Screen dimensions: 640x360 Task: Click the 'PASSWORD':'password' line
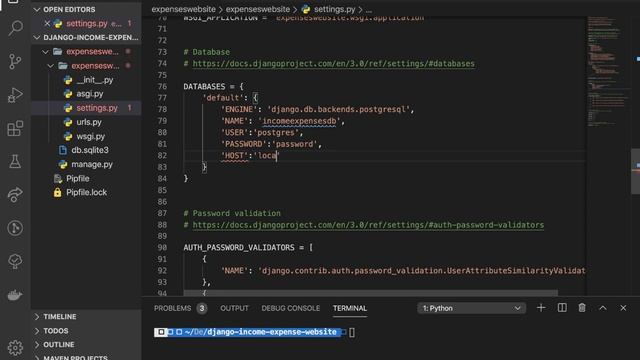point(271,144)
